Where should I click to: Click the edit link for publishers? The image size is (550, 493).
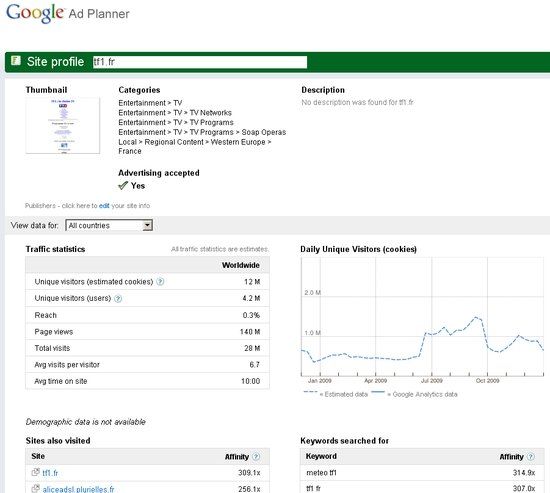click(x=104, y=206)
